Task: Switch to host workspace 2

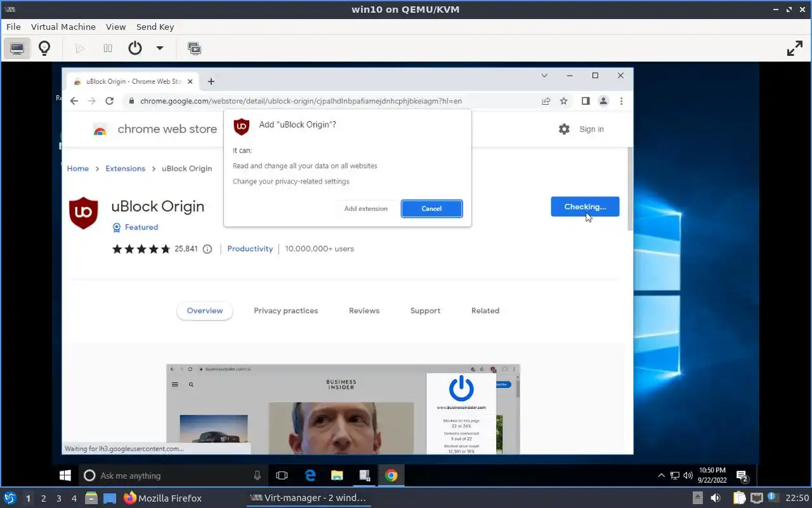Action: tap(44, 498)
